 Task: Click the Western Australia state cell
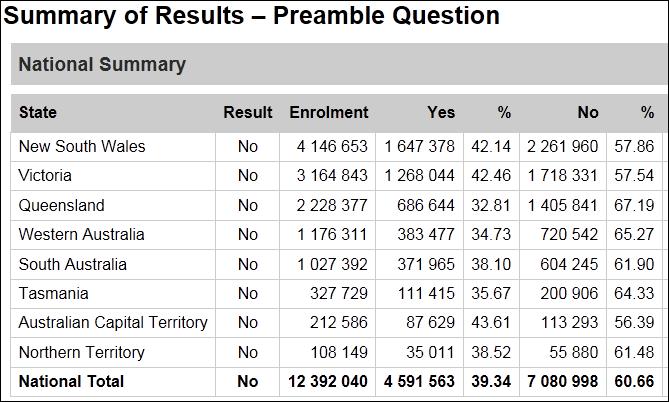(81, 234)
